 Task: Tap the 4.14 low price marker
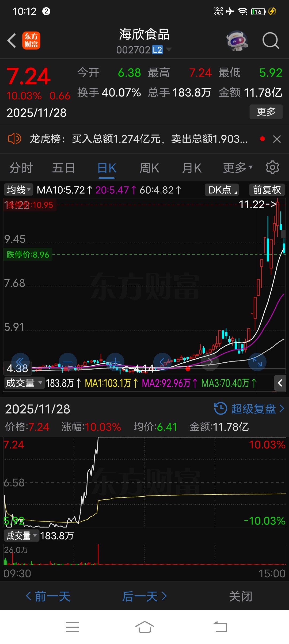138,369
